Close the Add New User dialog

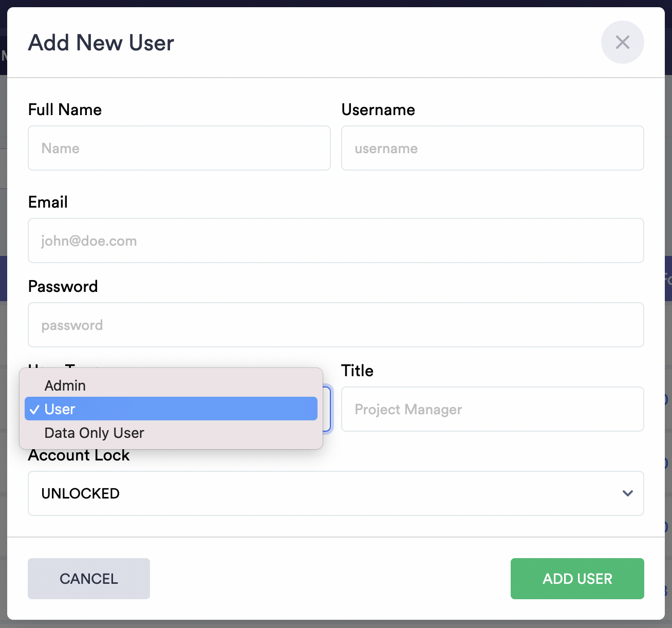pos(622,42)
